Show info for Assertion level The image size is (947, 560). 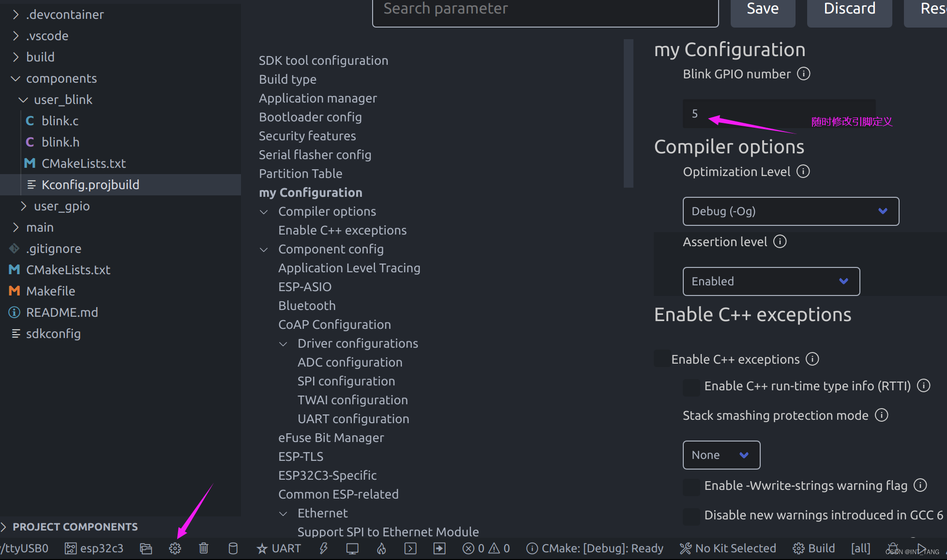780,241
